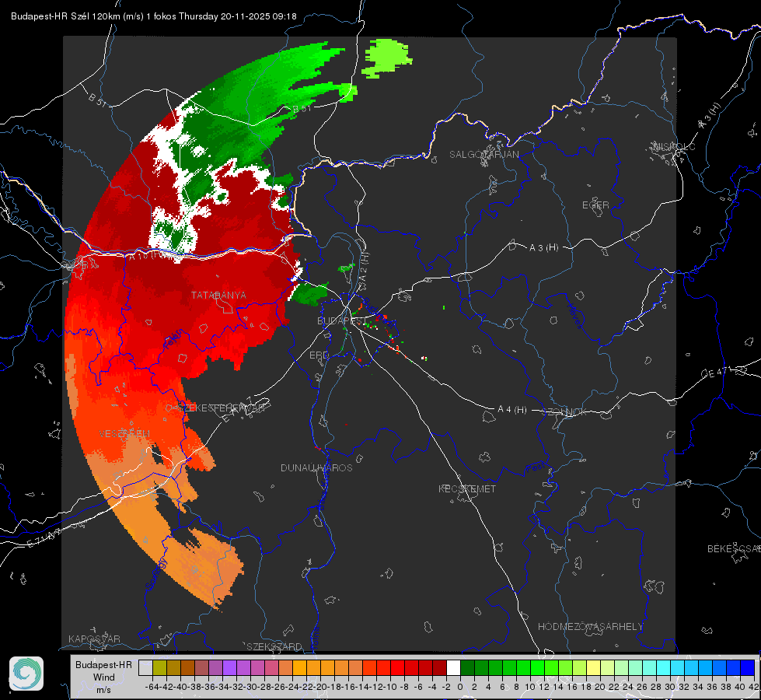Click the SZOLNOK city label

pos(564,411)
